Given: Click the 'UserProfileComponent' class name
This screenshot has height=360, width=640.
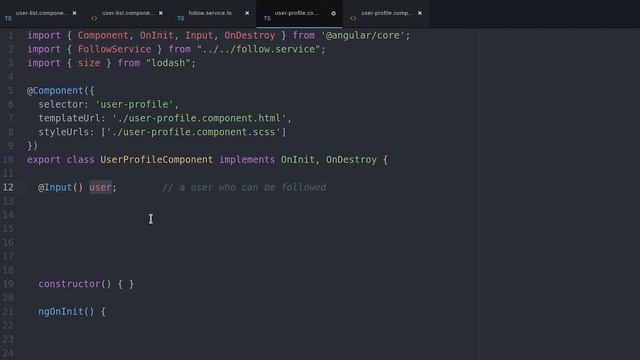Looking at the screenshot, I should tap(157, 160).
